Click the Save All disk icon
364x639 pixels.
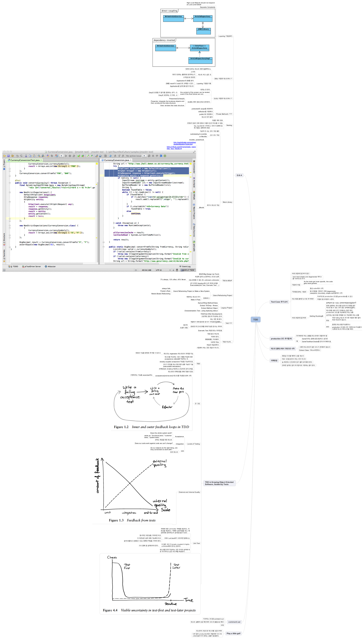coord(9,156)
